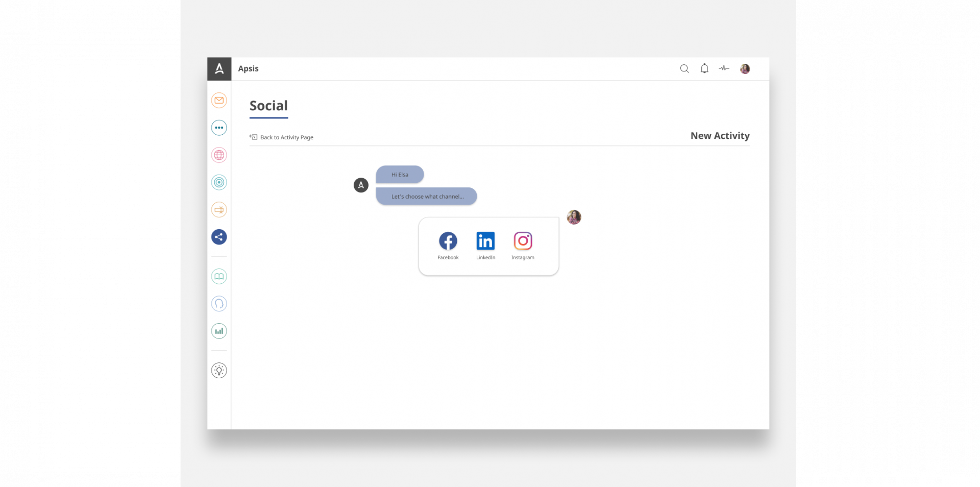Open search with the magnifier icon
The image size is (980, 487).
(684, 68)
